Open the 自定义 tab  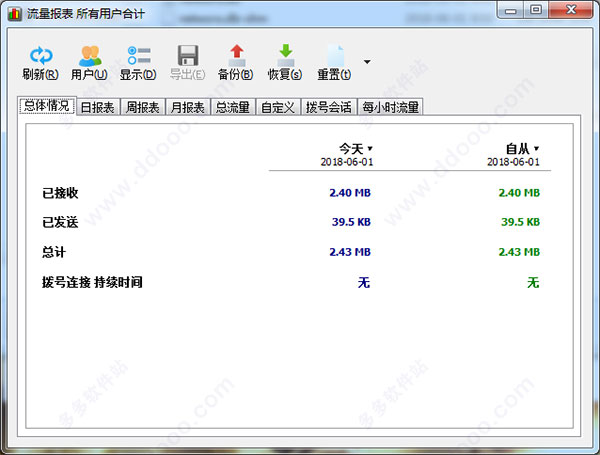click(x=278, y=107)
